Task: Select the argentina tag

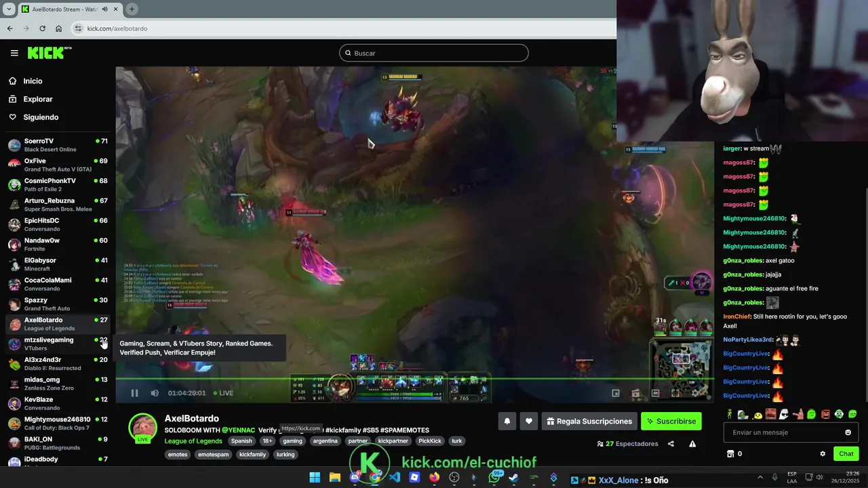Action: coord(325,441)
